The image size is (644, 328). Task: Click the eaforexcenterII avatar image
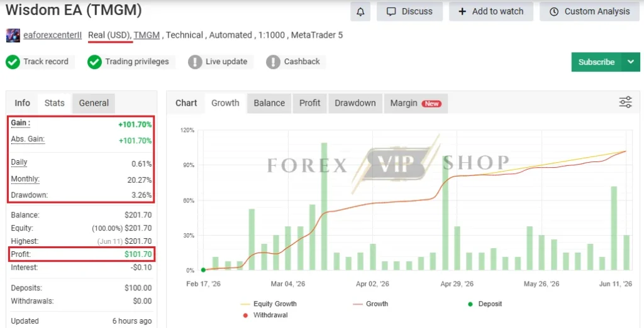tap(13, 35)
